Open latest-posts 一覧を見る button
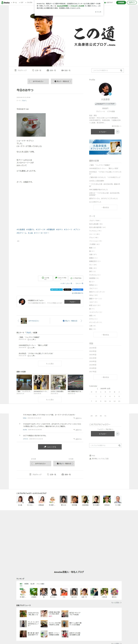Image resolution: width=138 pixels, height=644 pixels. point(105,207)
